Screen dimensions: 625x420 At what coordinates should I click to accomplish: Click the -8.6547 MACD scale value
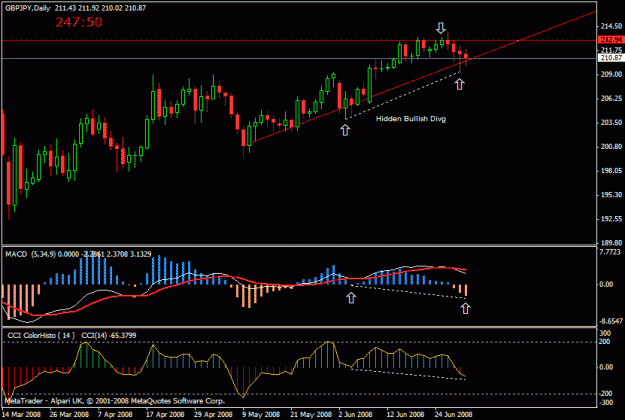click(x=610, y=321)
